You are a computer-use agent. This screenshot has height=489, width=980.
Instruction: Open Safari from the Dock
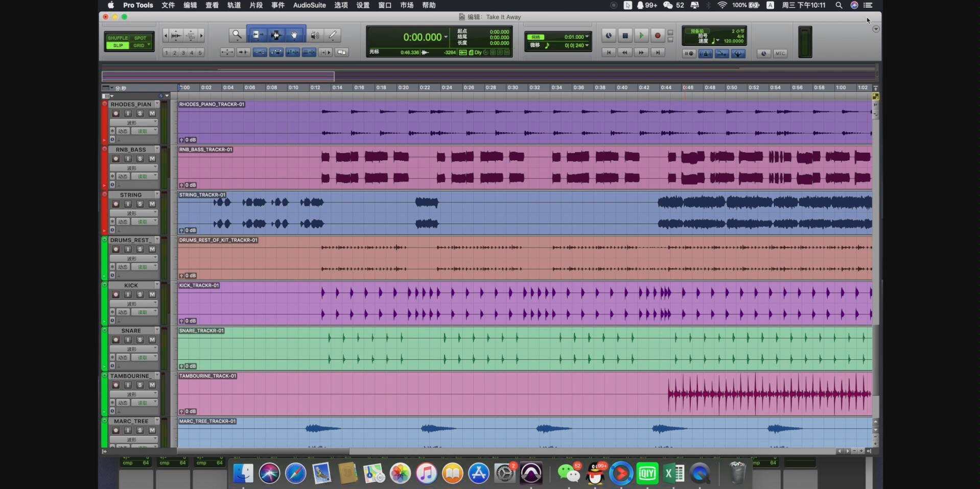[x=295, y=473]
